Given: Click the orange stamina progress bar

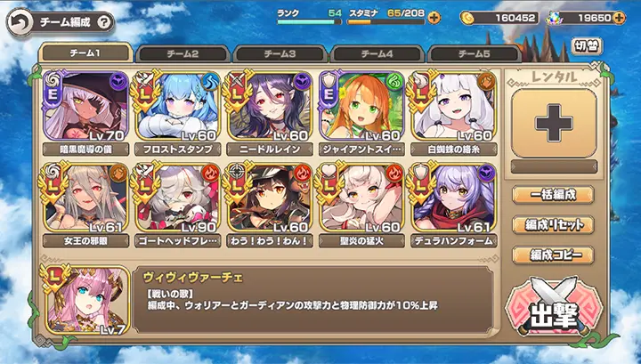Looking at the screenshot, I should tap(385, 22).
